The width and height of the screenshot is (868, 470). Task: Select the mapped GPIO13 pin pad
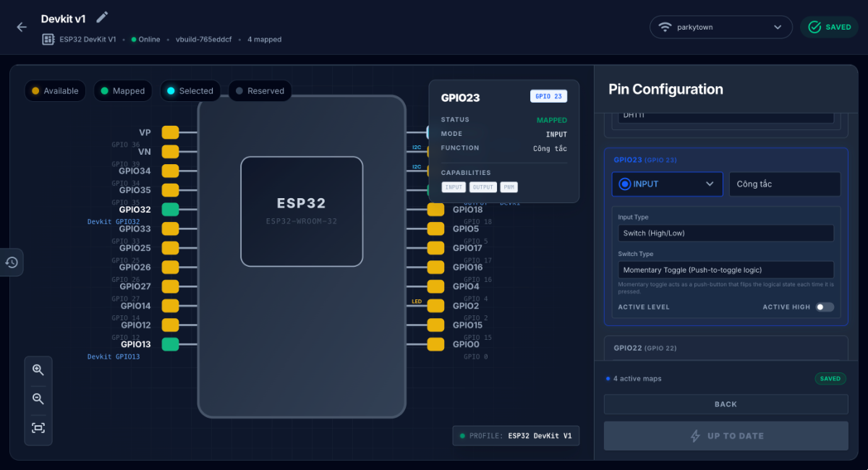(170, 344)
